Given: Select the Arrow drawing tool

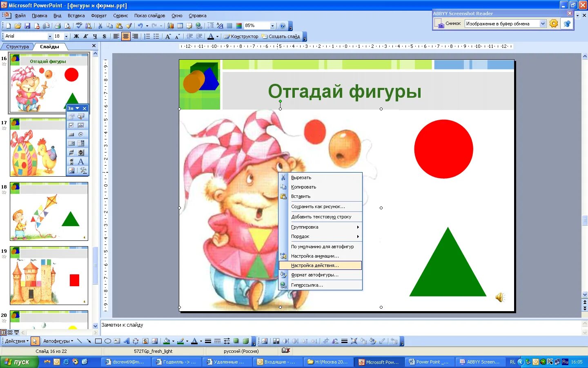Looking at the screenshot, I should (89, 341).
